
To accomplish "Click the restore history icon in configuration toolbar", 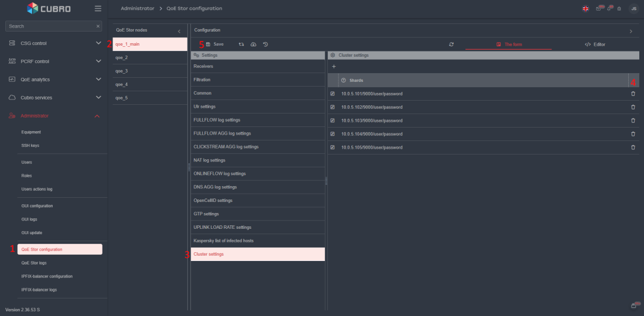I will pos(266,44).
